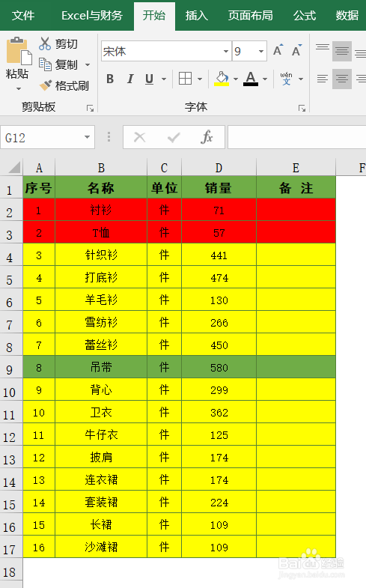Screen dimensions: 366x588
Task: Expand fill color dropdown arrow
Action: click(x=236, y=79)
